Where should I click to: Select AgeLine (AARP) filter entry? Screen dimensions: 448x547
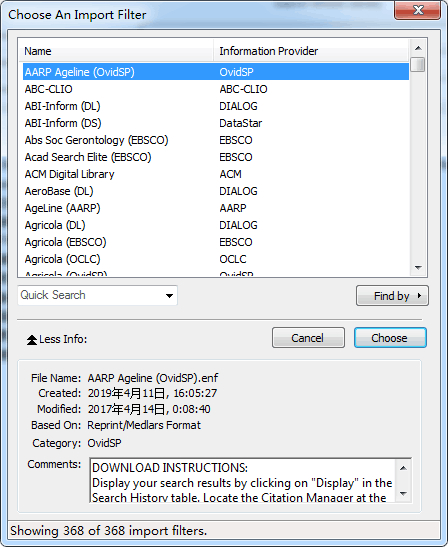pyautogui.click(x=216, y=208)
